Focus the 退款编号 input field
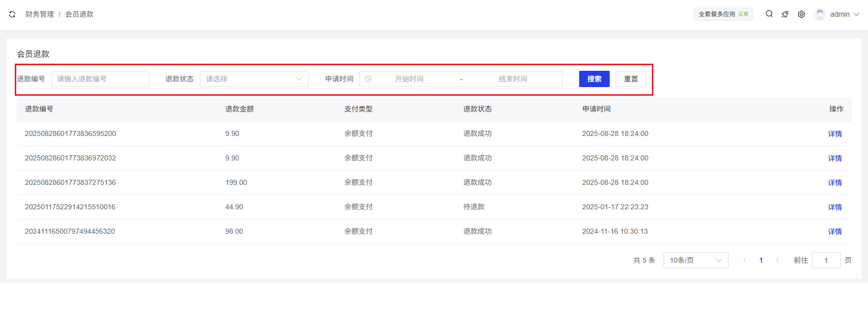The width and height of the screenshot is (868, 330). [100, 79]
